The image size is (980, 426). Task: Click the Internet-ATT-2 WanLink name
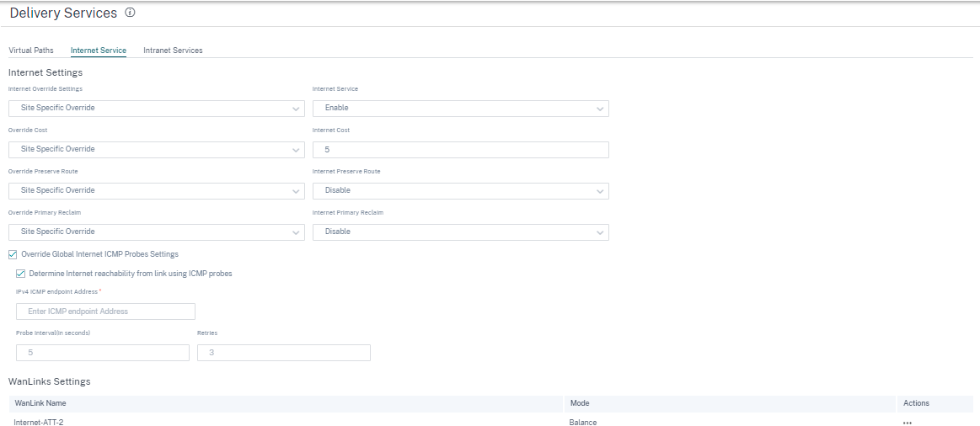(x=39, y=423)
